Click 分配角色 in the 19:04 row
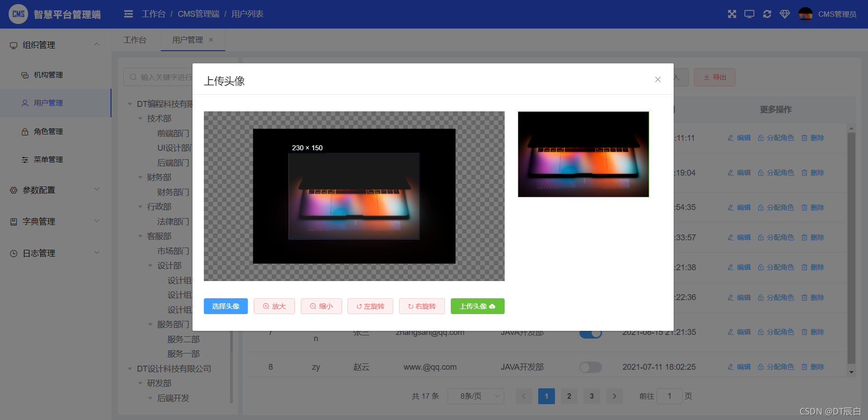Viewport: 868px width, 420px height. point(776,172)
